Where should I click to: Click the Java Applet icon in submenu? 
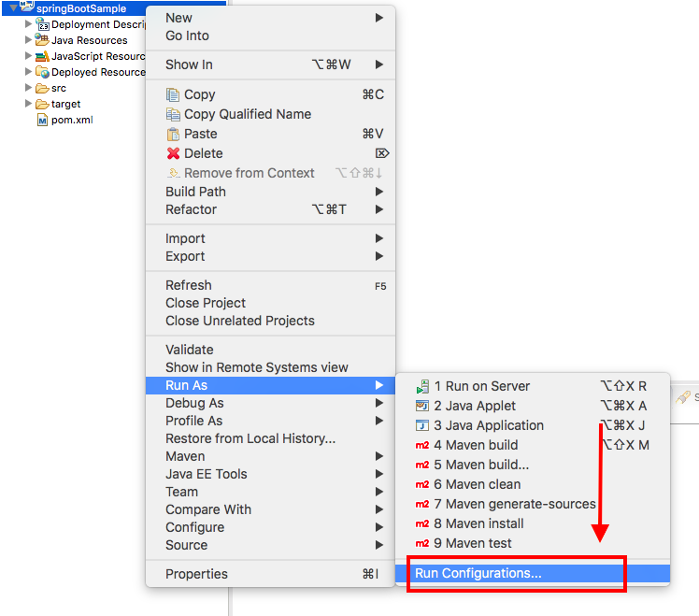[x=422, y=406]
